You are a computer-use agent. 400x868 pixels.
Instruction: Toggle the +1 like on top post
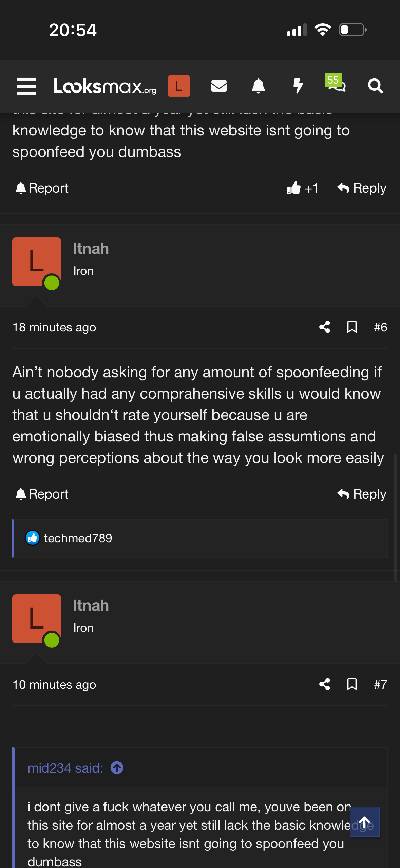pos(302,188)
